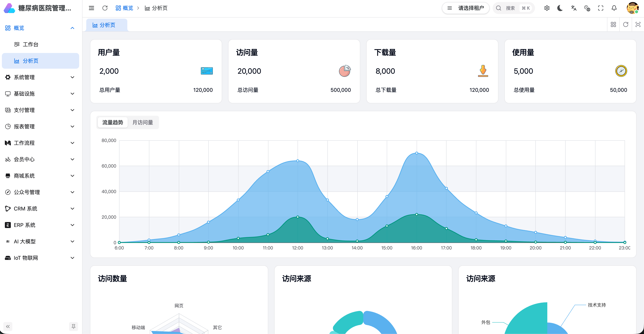The height and width of the screenshot is (334, 644).
Task: Click the 移动端 radar chart label
Action: coord(138,327)
